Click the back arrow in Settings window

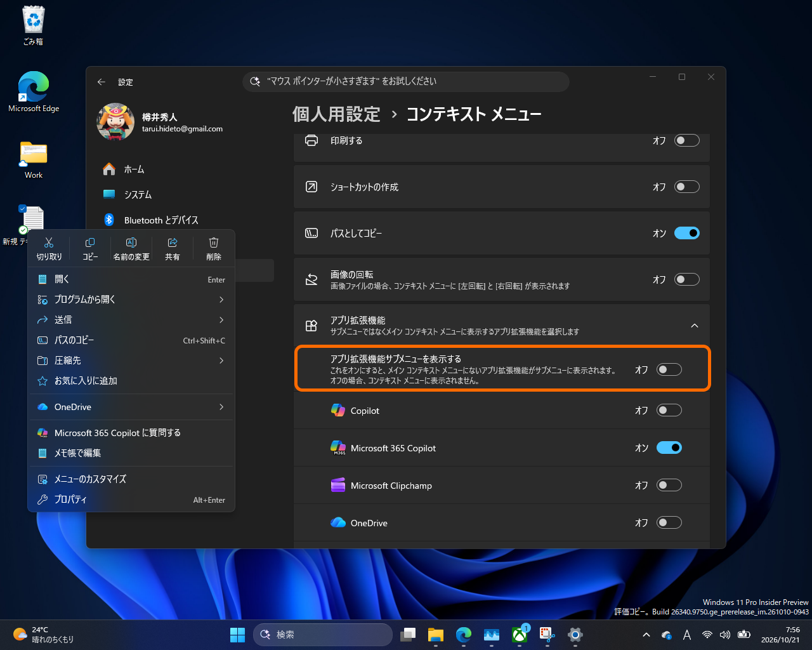click(x=101, y=82)
